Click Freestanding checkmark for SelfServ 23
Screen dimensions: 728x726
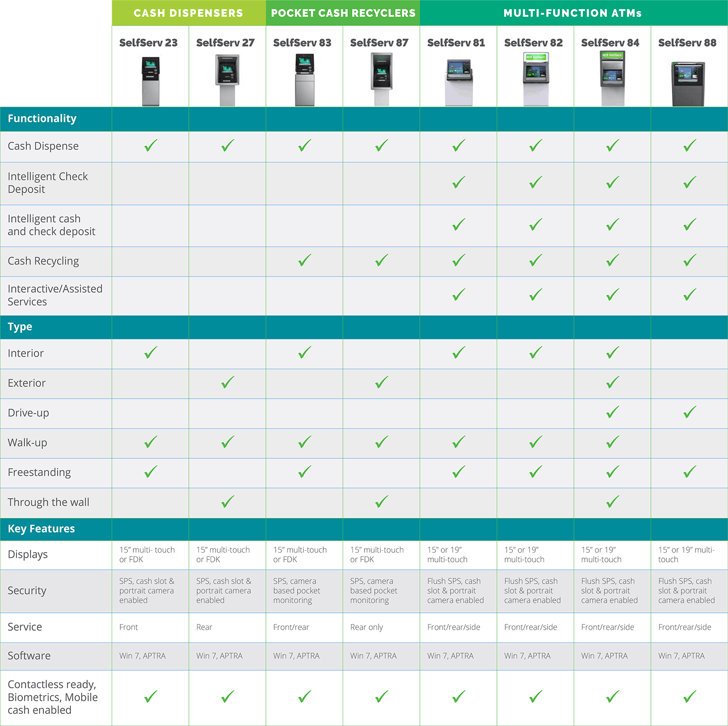coord(151,472)
